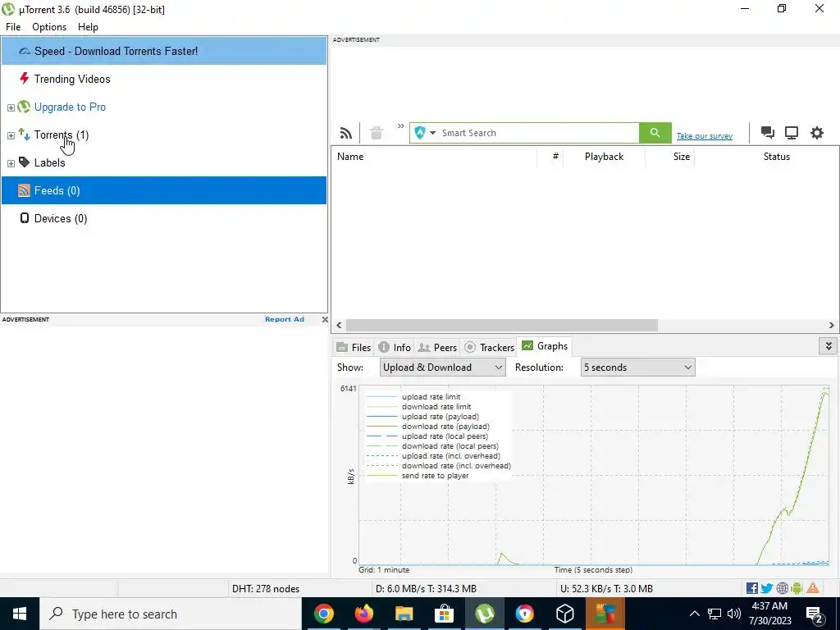Open the File menu

13,27
